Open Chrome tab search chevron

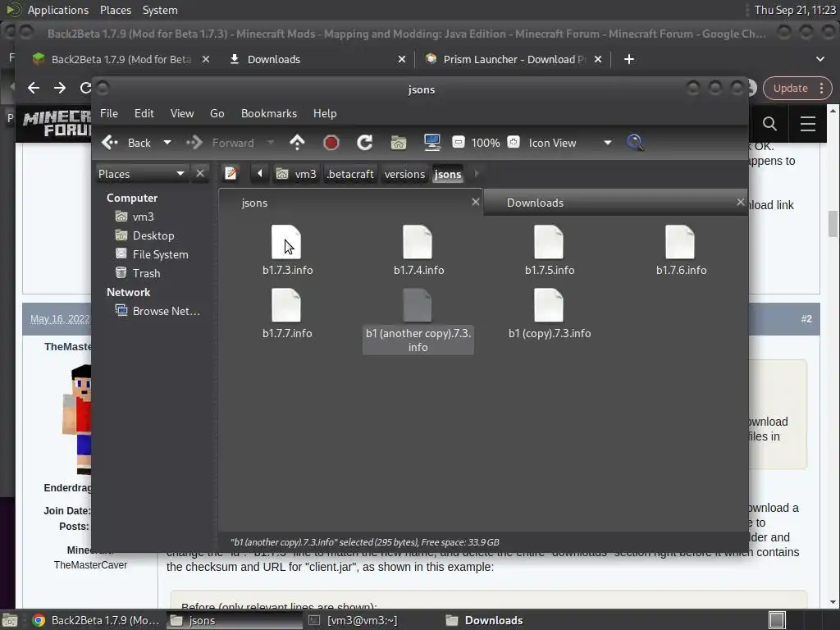tap(820, 59)
